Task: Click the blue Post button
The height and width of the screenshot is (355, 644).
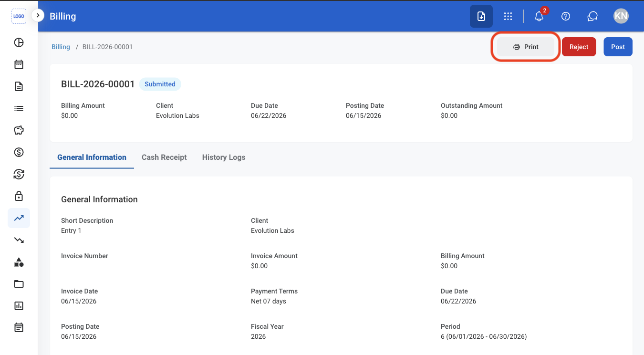Action: click(618, 47)
